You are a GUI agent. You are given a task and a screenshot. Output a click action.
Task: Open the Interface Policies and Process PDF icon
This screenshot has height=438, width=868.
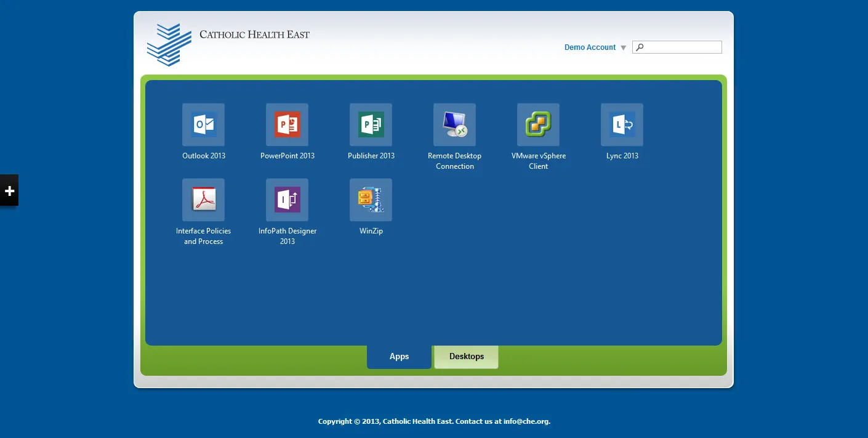pyautogui.click(x=203, y=200)
